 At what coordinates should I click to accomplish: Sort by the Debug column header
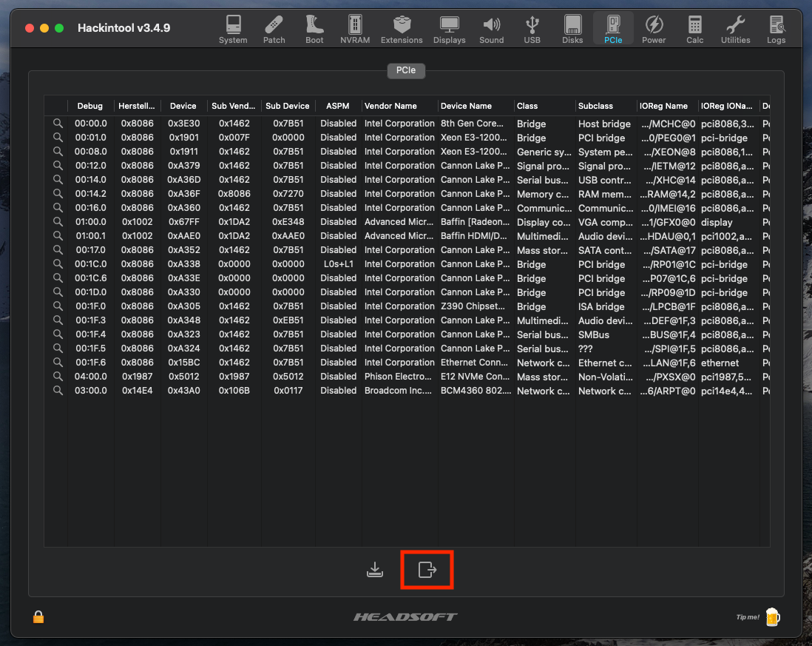[90, 106]
